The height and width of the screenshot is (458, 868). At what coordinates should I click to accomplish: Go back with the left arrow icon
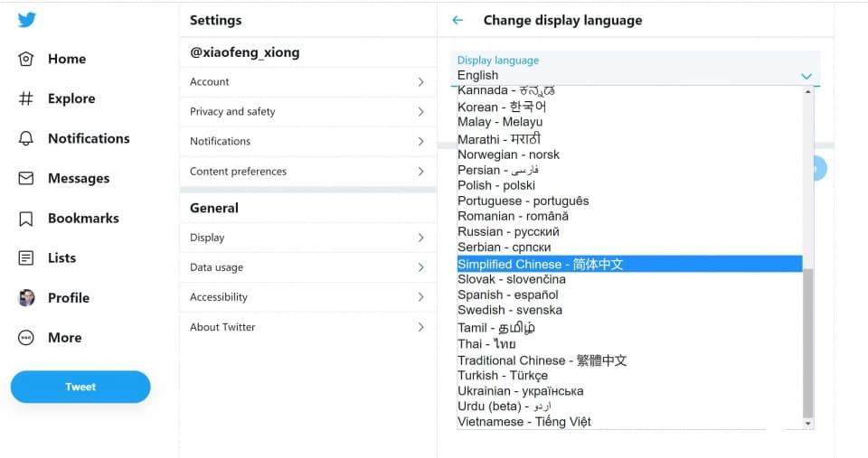458,21
